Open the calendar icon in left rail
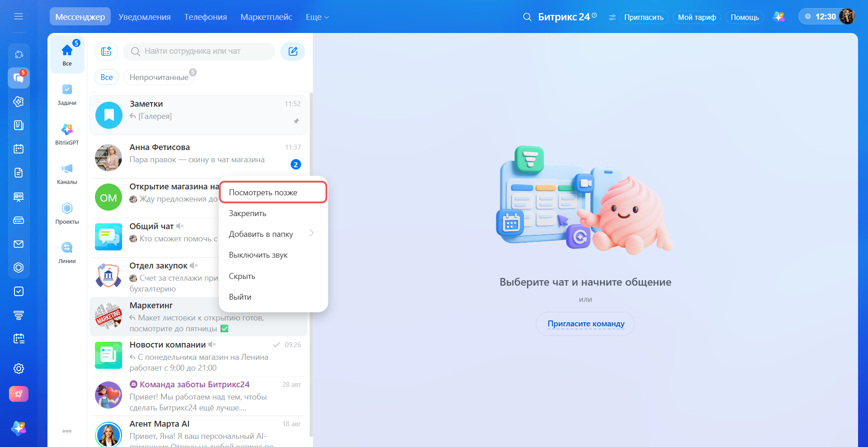The image size is (868, 447). pos(19,149)
